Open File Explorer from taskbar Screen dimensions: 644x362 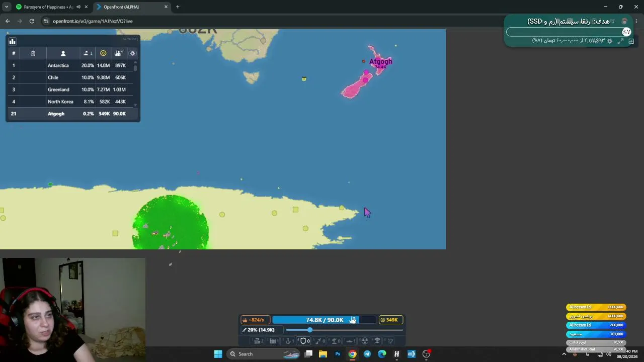323,354
